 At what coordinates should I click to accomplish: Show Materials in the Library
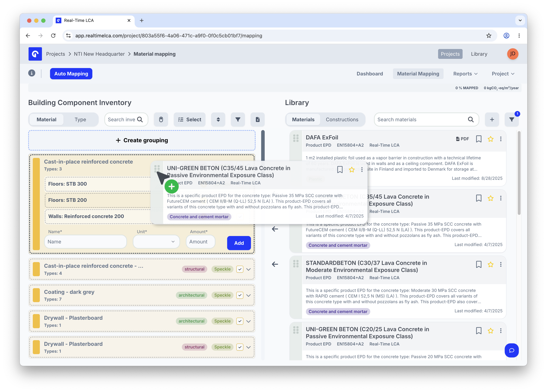pyautogui.click(x=303, y=120)
